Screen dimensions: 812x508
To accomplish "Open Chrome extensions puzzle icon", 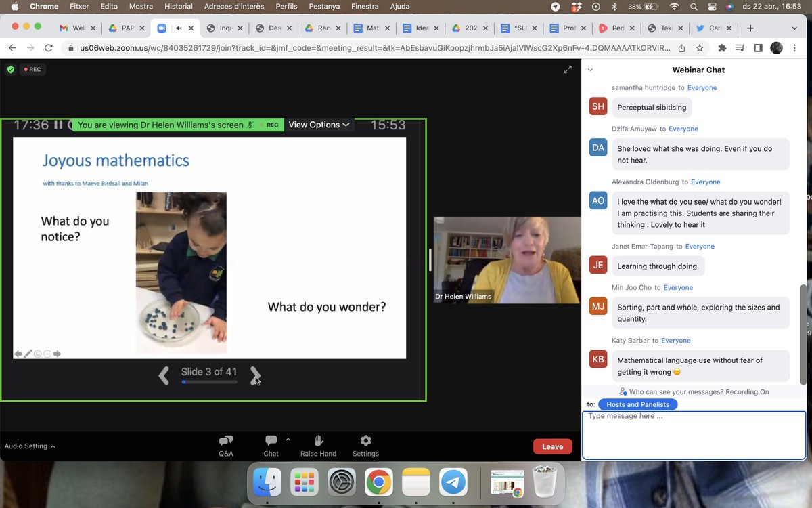I will (722, 48).
